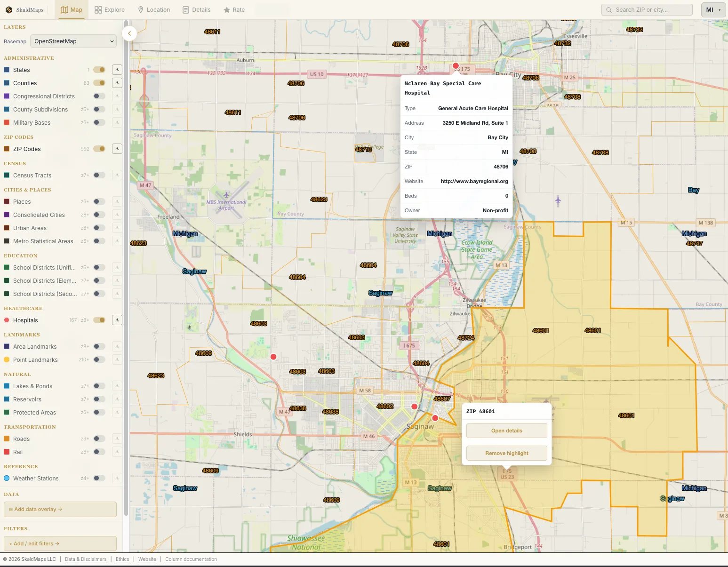
Task: Open the Explore tab
Action: [110, 10]
